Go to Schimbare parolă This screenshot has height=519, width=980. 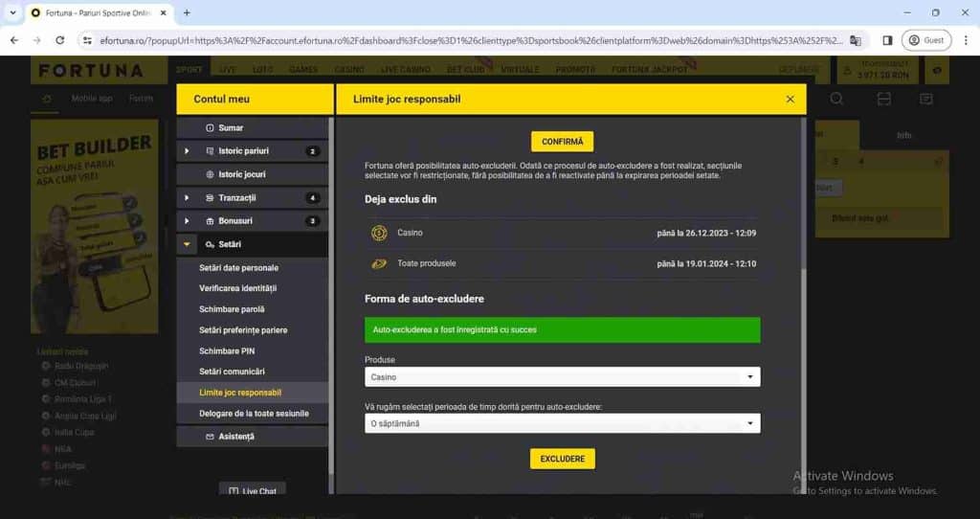click(232, 309)
